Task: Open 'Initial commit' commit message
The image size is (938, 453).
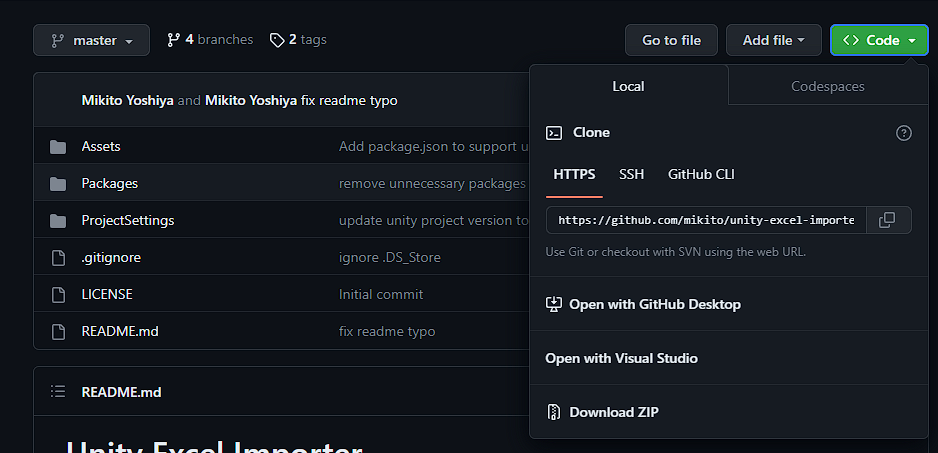Action: (381, 294)
